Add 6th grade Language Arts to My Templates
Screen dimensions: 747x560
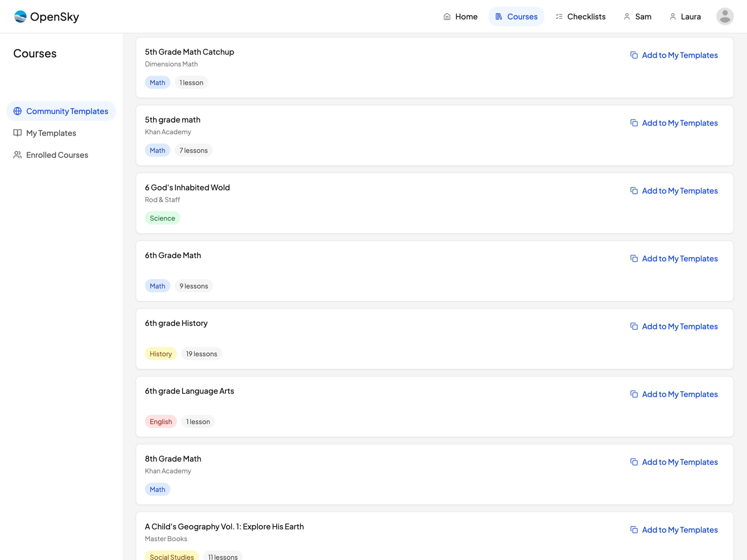click(674, 394)
